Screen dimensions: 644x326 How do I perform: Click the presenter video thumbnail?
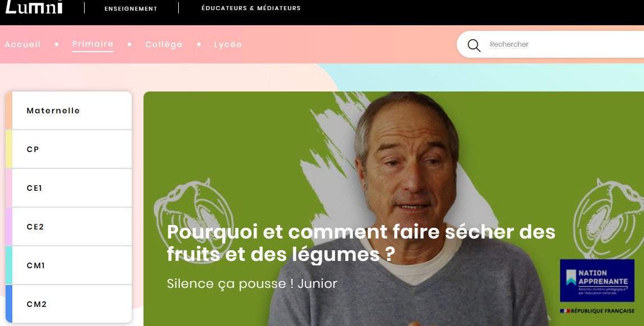point(393,208)
